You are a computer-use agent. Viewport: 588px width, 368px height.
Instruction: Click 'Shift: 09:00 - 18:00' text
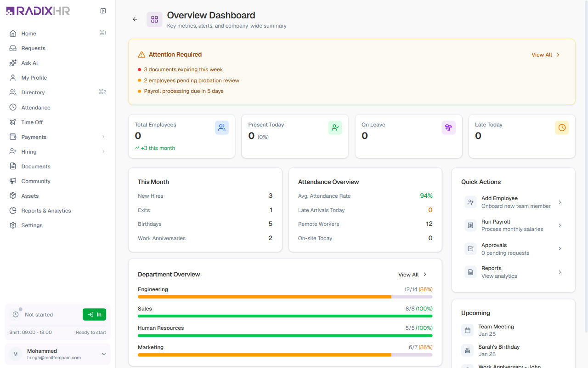pyautogui.click(x=30, y=332)
